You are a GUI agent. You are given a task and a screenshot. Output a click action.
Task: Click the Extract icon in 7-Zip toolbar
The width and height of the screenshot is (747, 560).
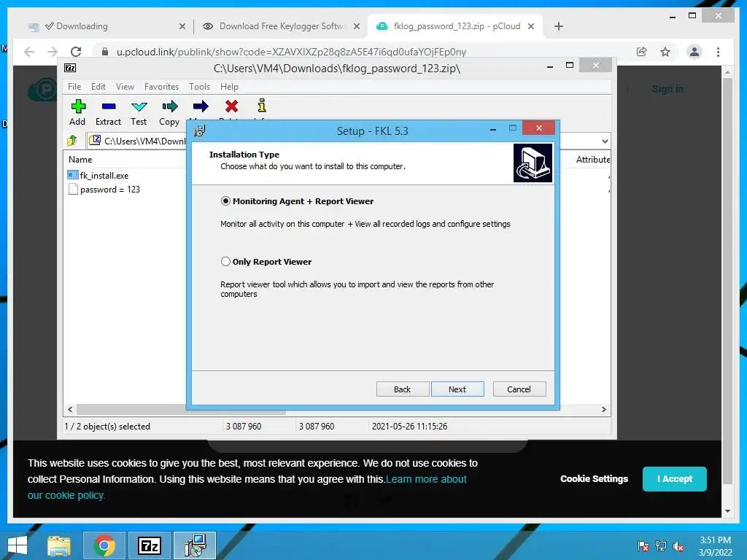click(x=109, y=106)
